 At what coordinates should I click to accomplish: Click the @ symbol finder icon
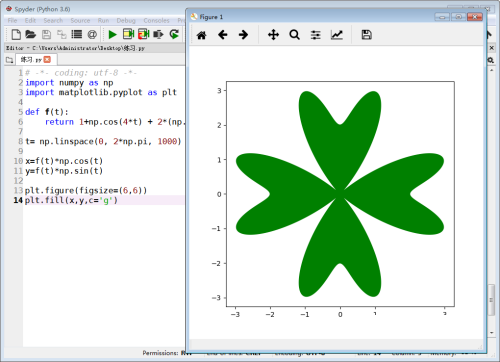coord(92,34)
